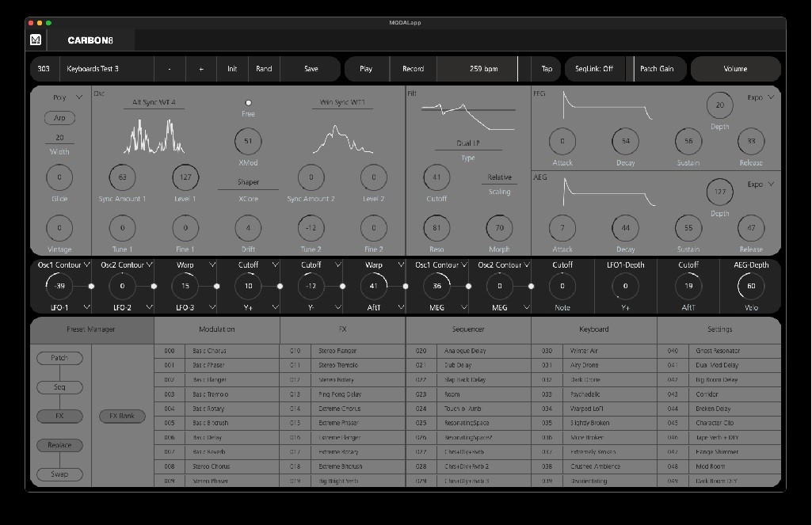Switch to the Sequencer tab
This screenshot has height=525, width=812.
(x=468, y=329)
